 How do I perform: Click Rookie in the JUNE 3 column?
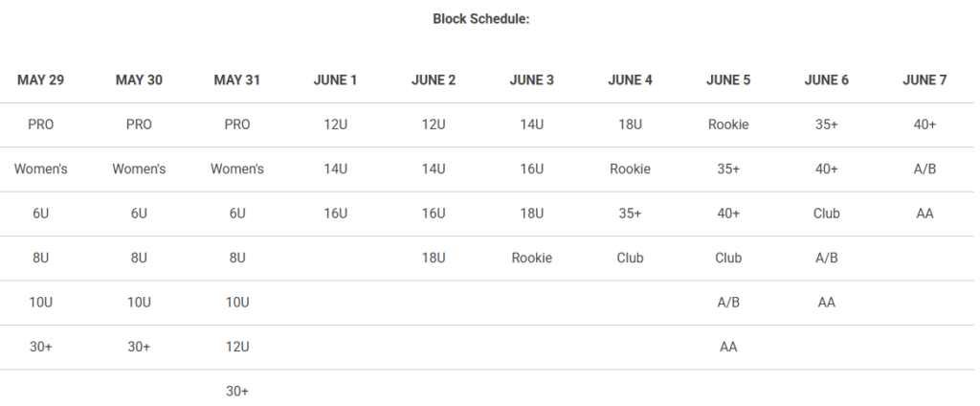tap(532, 258)
